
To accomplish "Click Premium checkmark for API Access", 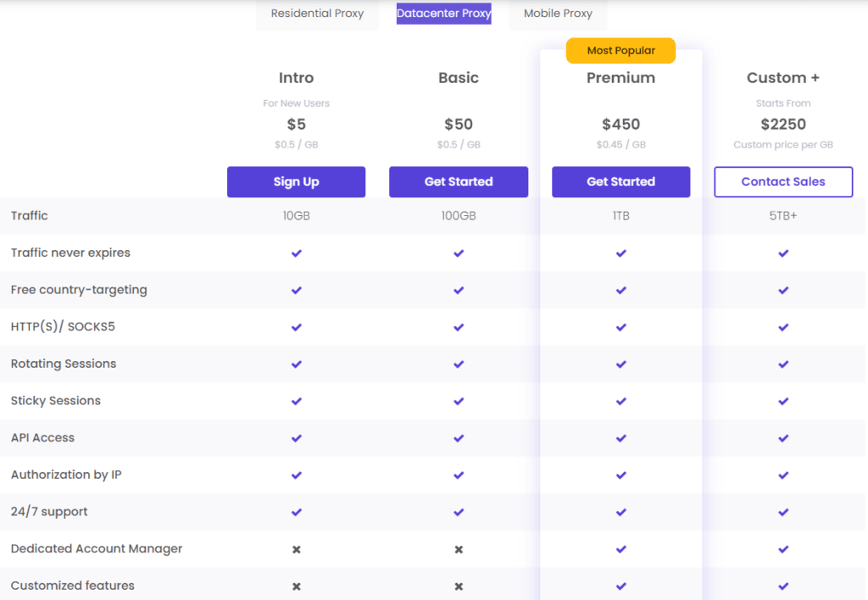I will point(621,438).
